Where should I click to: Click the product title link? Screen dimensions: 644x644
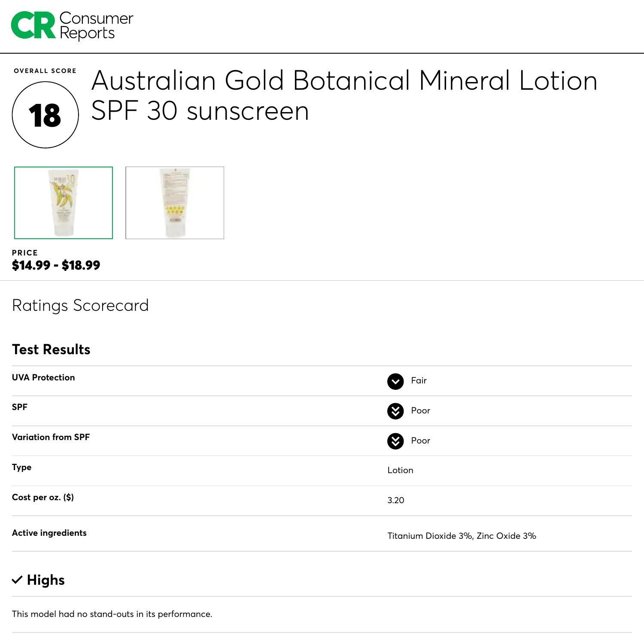[344, 94]
